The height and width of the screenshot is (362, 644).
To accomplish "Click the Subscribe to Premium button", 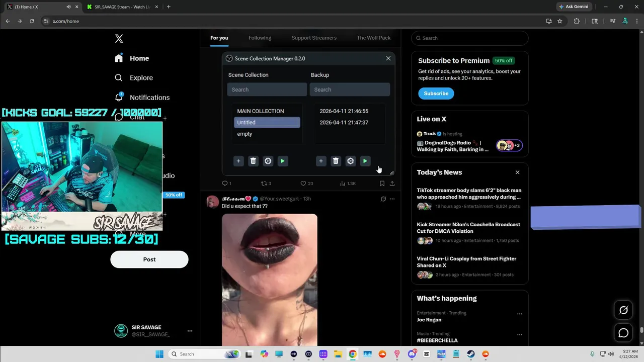I will 436,94.
